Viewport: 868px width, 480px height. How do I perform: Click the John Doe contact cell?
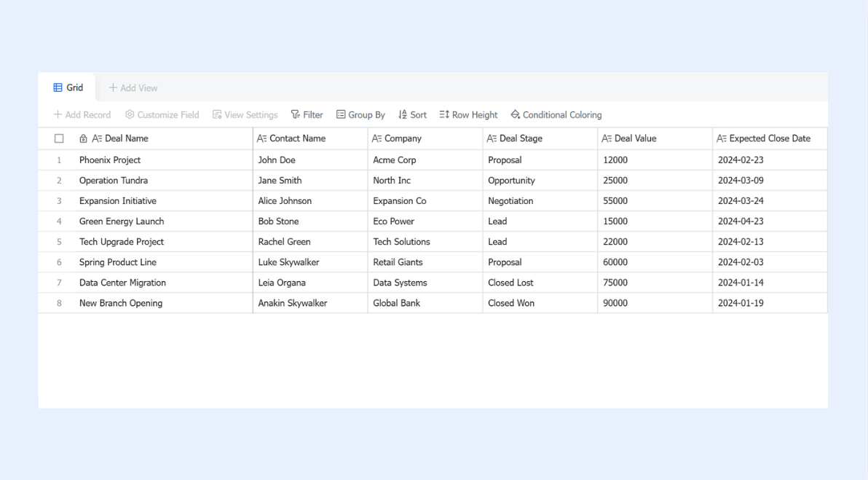click(x=310, y=160)
